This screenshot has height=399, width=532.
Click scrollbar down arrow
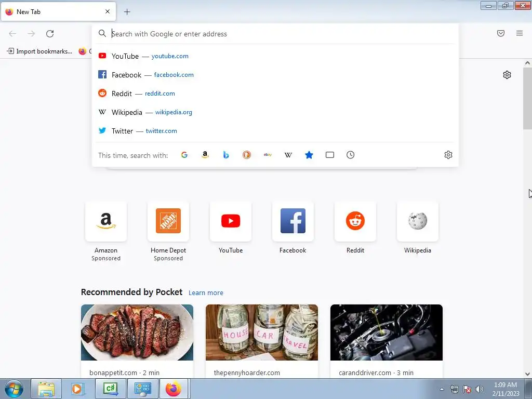[527, 374]
